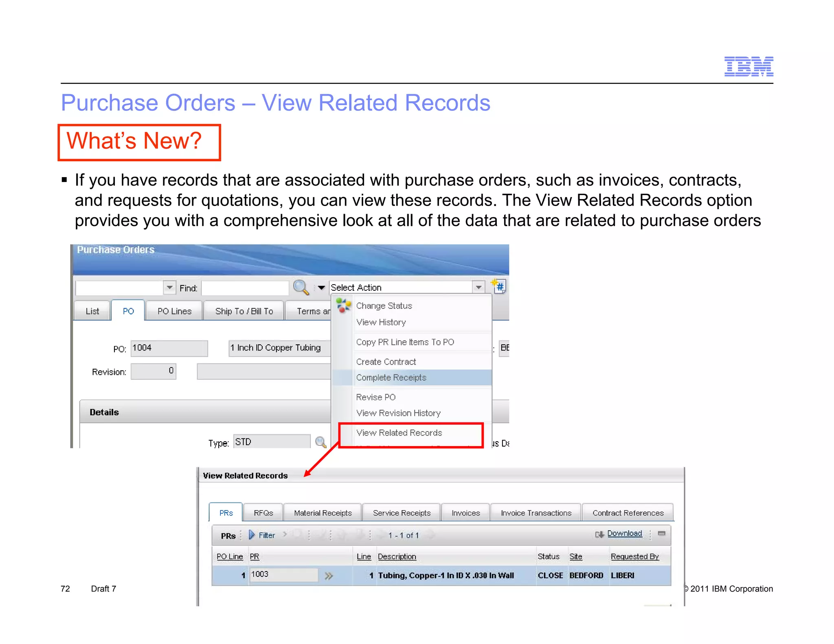The image size is (834, 644).
Task: Switch to Ship To / Bill To tab
Action: pyautogui.click(x=244, y=311)
